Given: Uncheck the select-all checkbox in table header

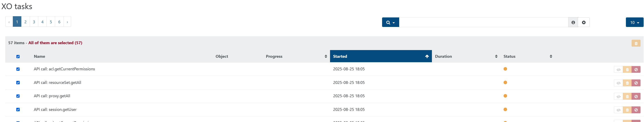Looking at the screenshot, I should (18, 57).
